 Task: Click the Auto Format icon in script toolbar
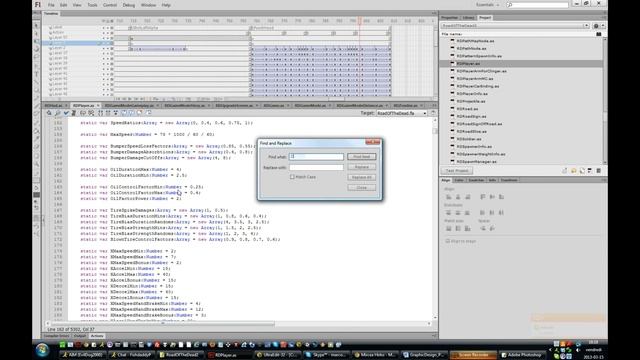74,113
